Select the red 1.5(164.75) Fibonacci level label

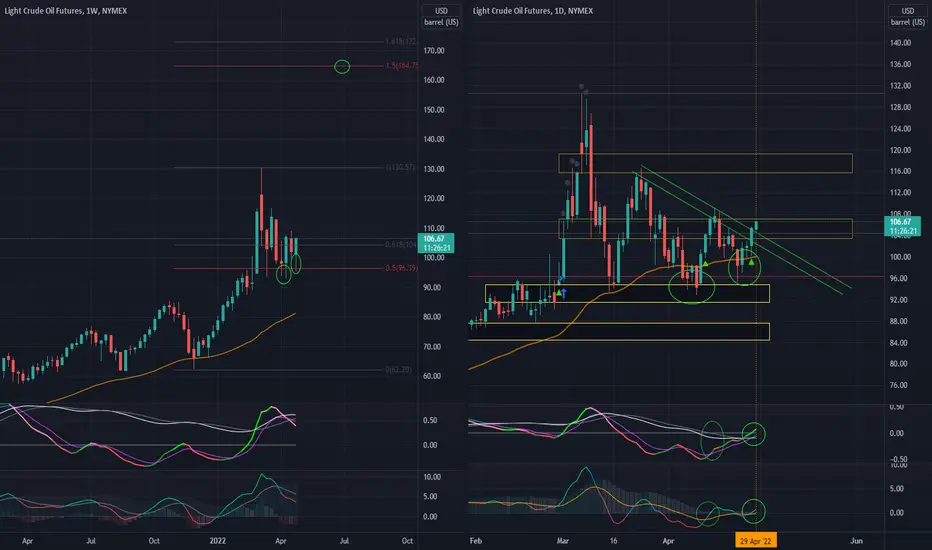[x=401, y=65]
